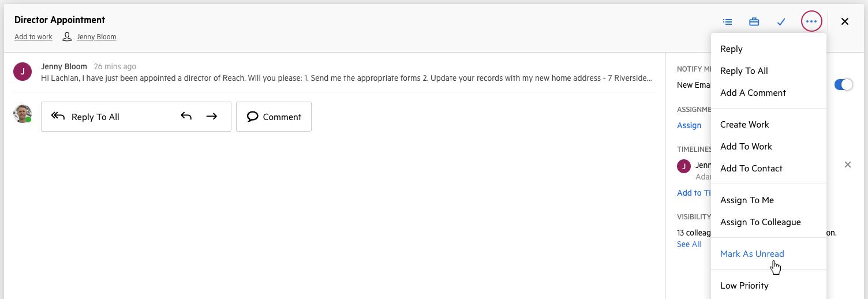Click the forward arrow icon
The image size is (868, 299).
click(212, 117)
